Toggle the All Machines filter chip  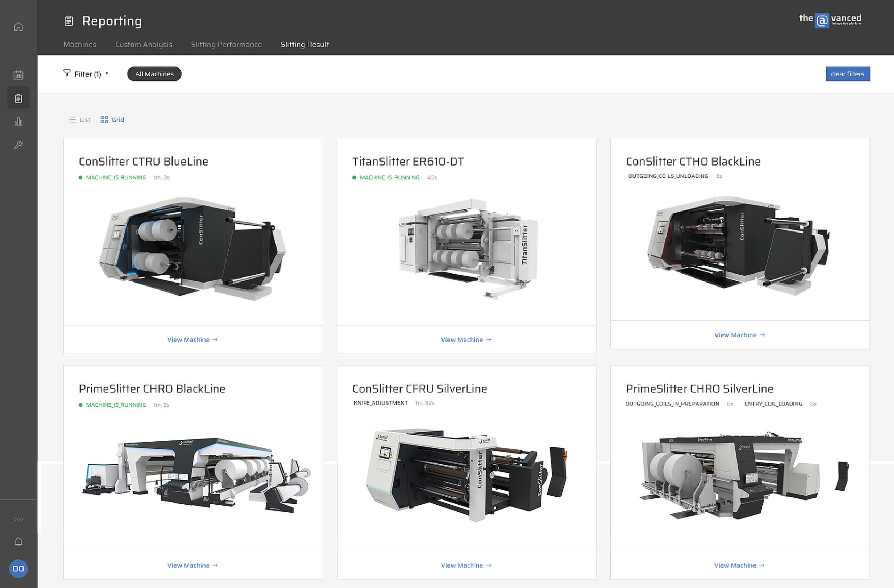(154, 74)
